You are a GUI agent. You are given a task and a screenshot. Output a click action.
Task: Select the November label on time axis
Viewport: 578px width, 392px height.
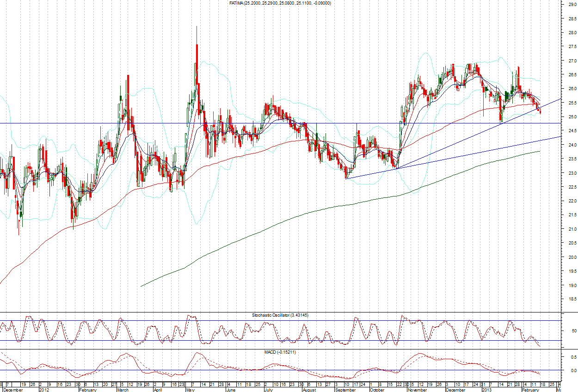click(416, 390)
